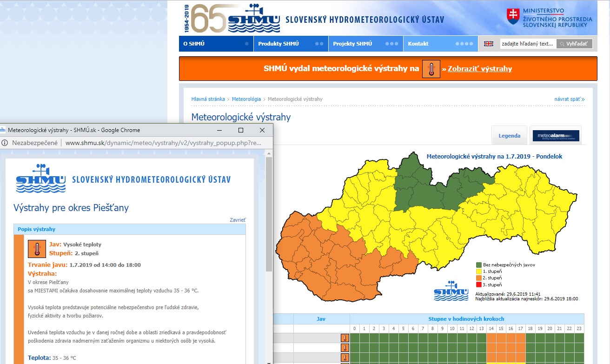610x364 pixels.
Task: Click the red 3. stupeň legend swatch
Action: pos(478,285)
